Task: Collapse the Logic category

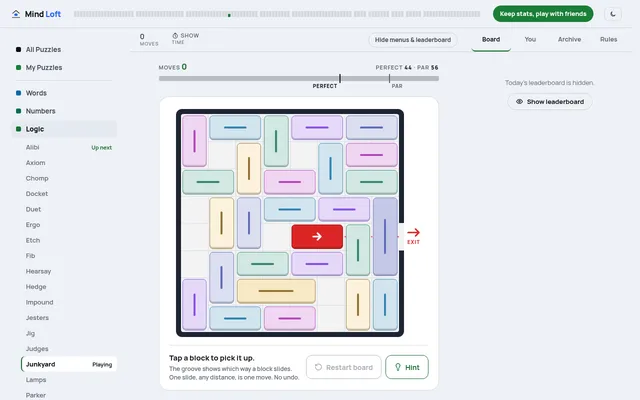Action: [64, 129]
